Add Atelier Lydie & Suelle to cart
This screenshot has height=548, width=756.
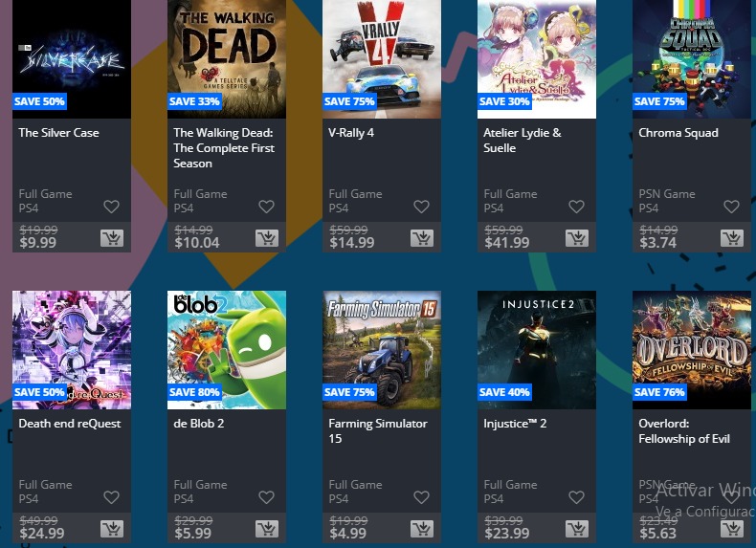(577, 238)
